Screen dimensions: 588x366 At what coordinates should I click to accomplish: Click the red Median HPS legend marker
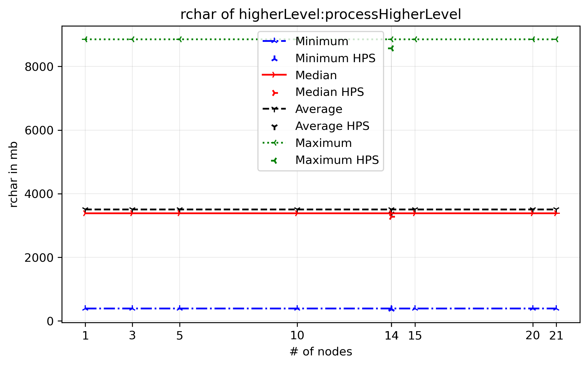coord(275,93)
